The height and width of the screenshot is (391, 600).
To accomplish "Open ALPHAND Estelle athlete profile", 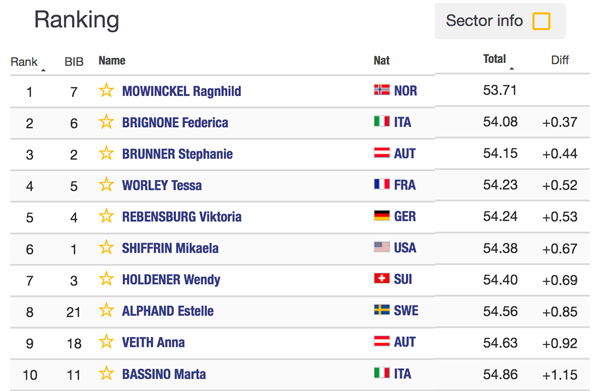I will (x=168, y=311).
